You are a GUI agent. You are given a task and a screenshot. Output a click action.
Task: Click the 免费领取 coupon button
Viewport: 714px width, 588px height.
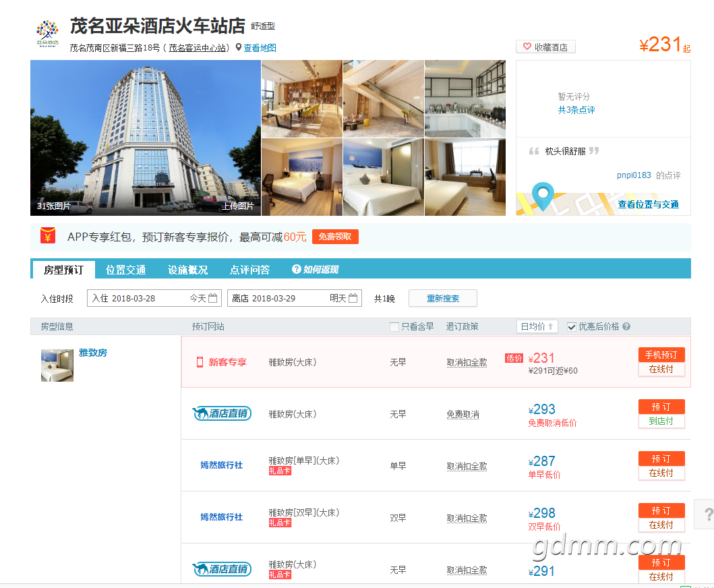[335, 237]
